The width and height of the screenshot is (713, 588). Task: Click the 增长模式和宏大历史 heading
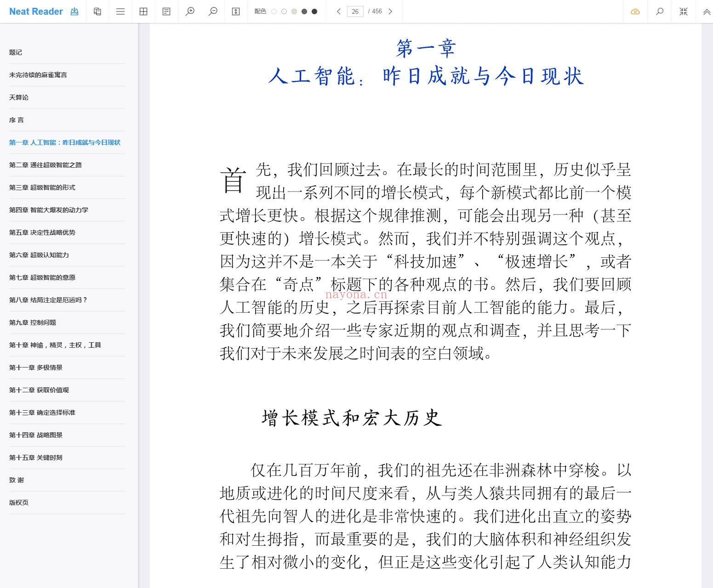click(352, 418)
